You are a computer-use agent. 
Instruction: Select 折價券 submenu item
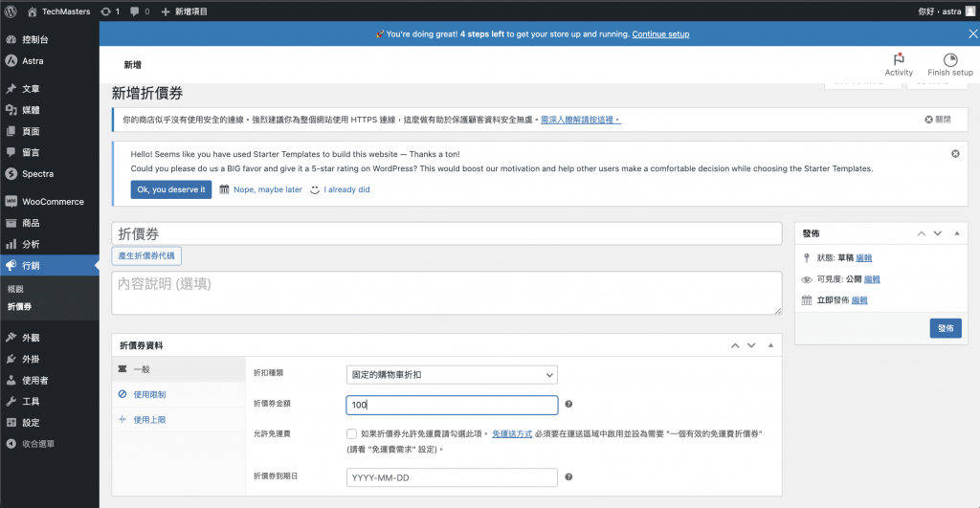tap(19, 307)
